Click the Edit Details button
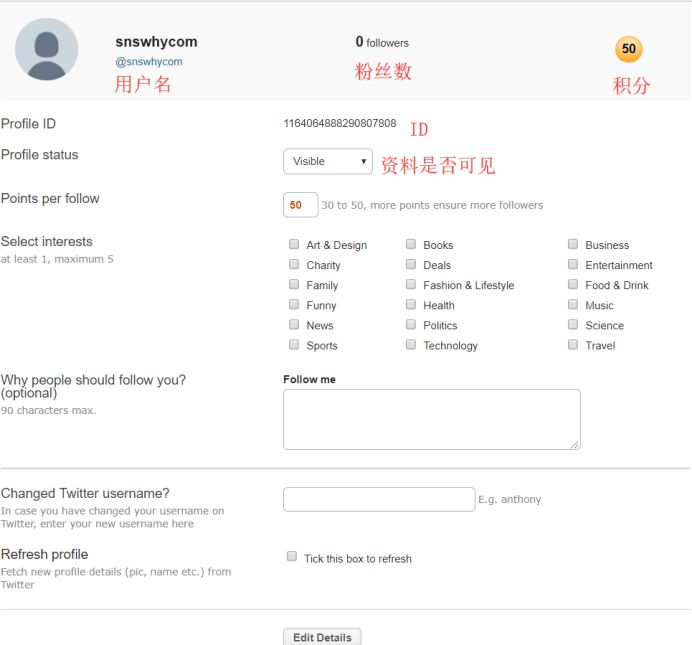692x645 pixels. click(x=322, y=637)
